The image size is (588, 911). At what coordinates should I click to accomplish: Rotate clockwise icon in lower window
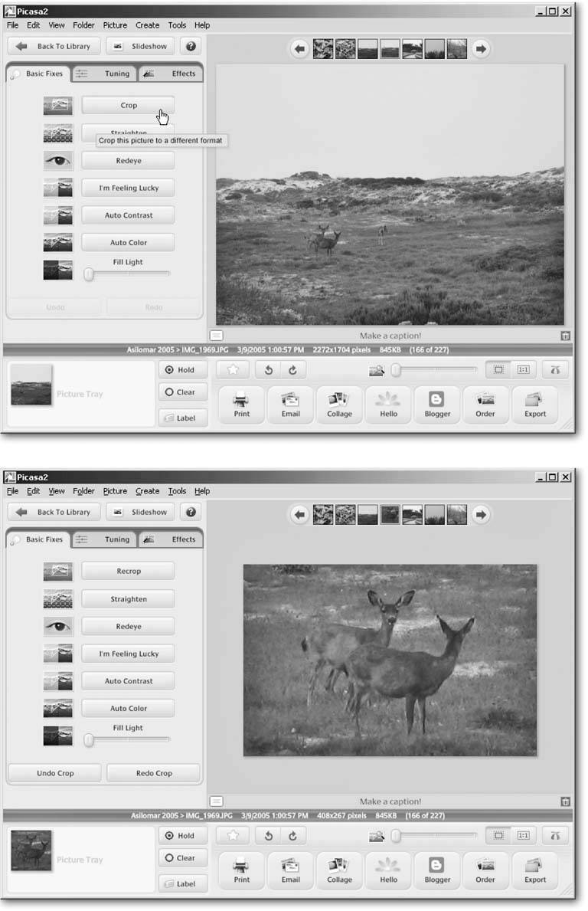(292, 835)
